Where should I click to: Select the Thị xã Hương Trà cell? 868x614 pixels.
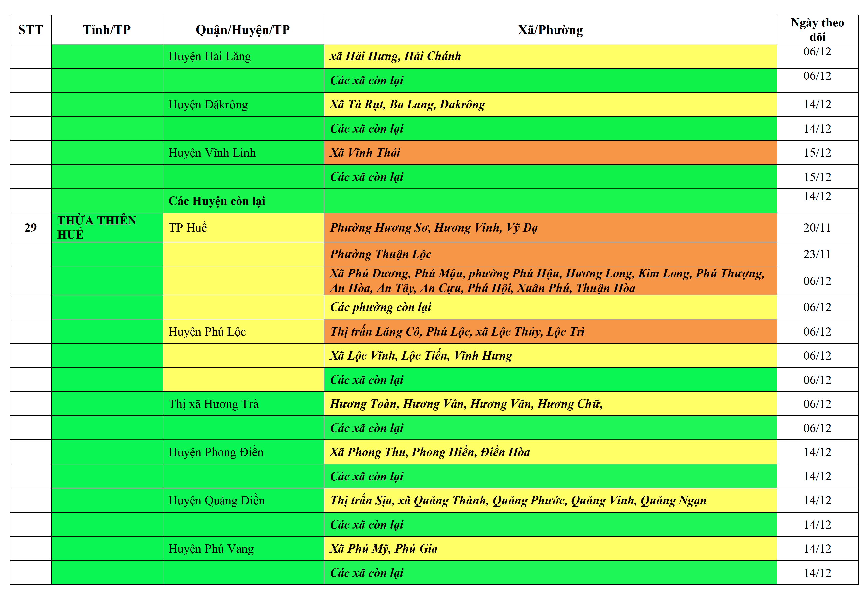click(213, 404)
